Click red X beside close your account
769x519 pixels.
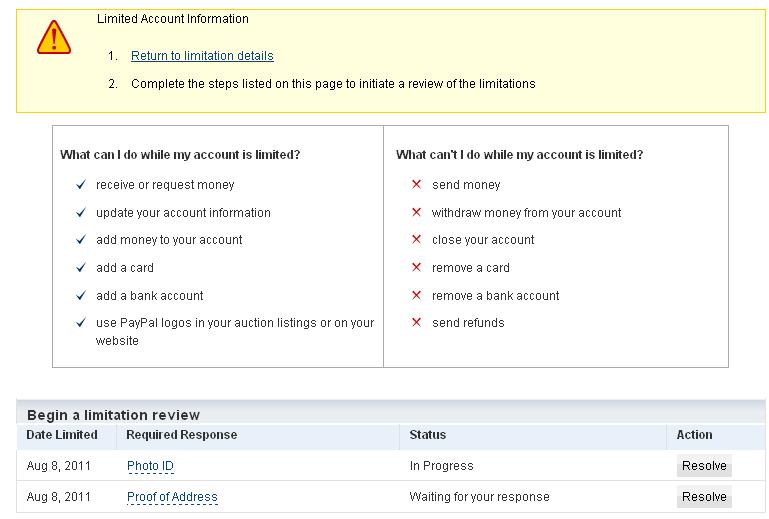(417, 240)
